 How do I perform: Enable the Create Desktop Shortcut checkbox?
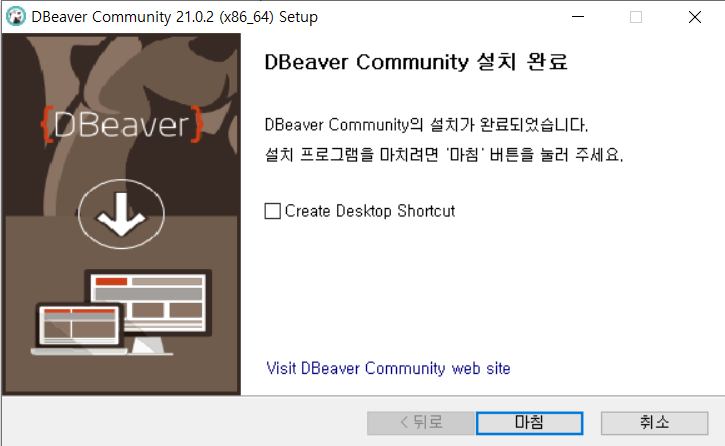pyautogui.click(x=273, y=211)
